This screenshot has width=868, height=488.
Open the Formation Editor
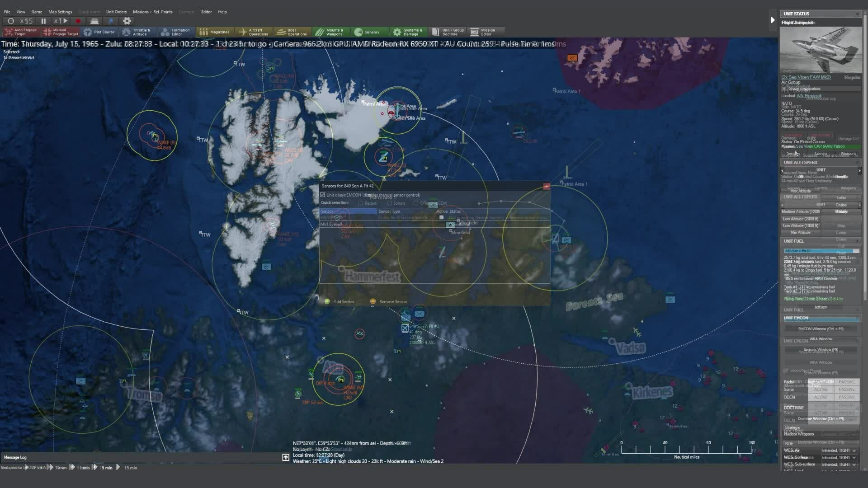[x=177, y=32]
